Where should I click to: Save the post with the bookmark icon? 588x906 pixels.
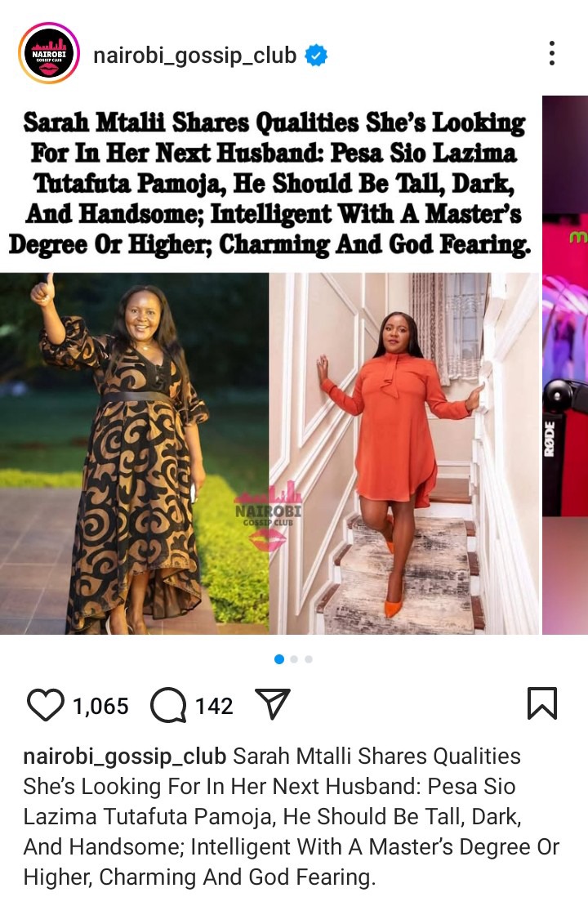tap(541, 703)
